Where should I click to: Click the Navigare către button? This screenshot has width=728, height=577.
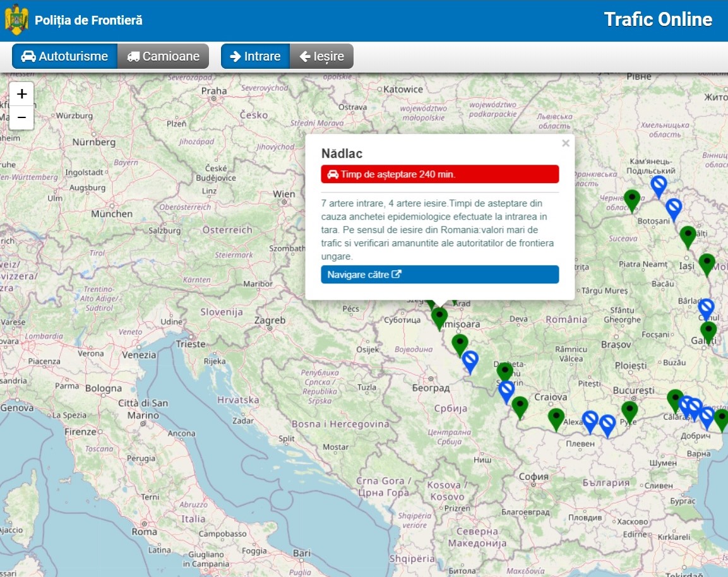pyautogui.click(x=439, y=275)
